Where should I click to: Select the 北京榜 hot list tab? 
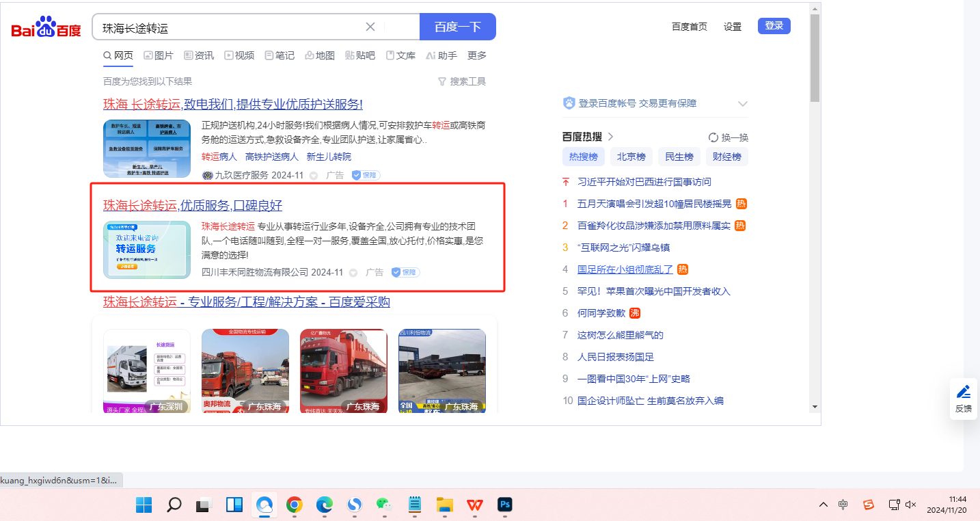(x=631, y=157)
